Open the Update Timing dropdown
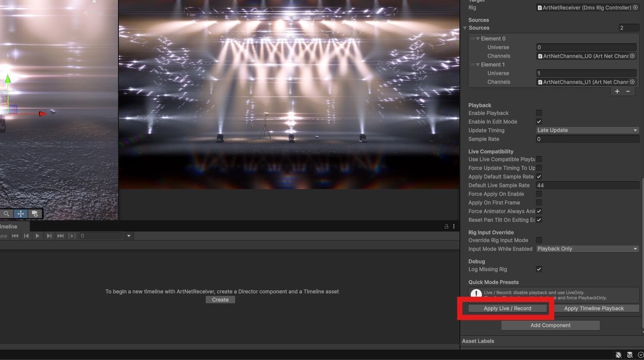Screen dimensions: 644x360 [587, 130]
